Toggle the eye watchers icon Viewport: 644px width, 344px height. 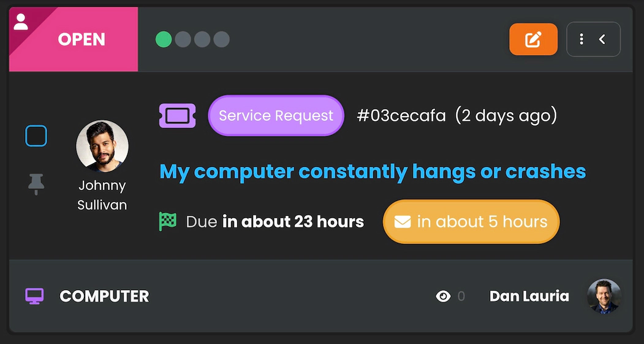pyautogui.click(x=443, y=297)
